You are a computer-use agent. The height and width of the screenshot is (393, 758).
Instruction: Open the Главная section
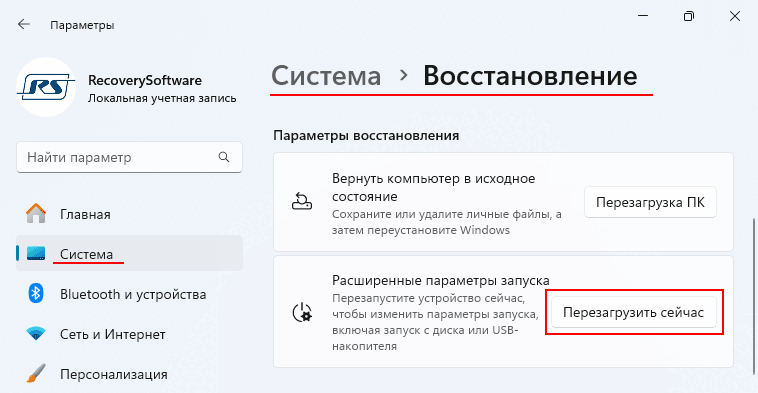[129, 214]
